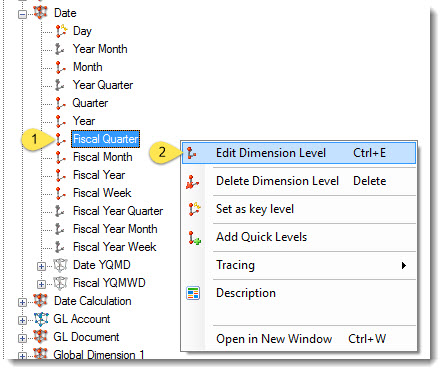Click the Year Quarter level icon
This screenshot has width=445, height=374.
60,85
